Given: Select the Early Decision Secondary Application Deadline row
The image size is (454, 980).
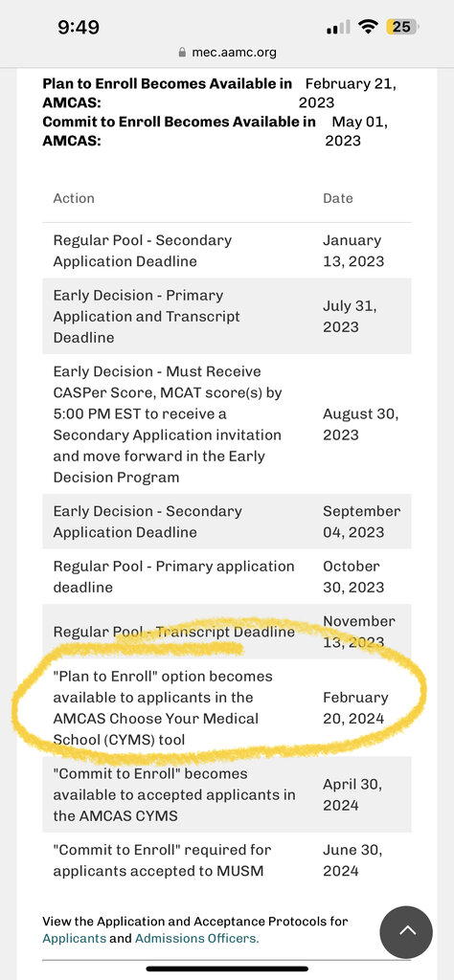Looking at the screenshot, I should pos(227,522).
